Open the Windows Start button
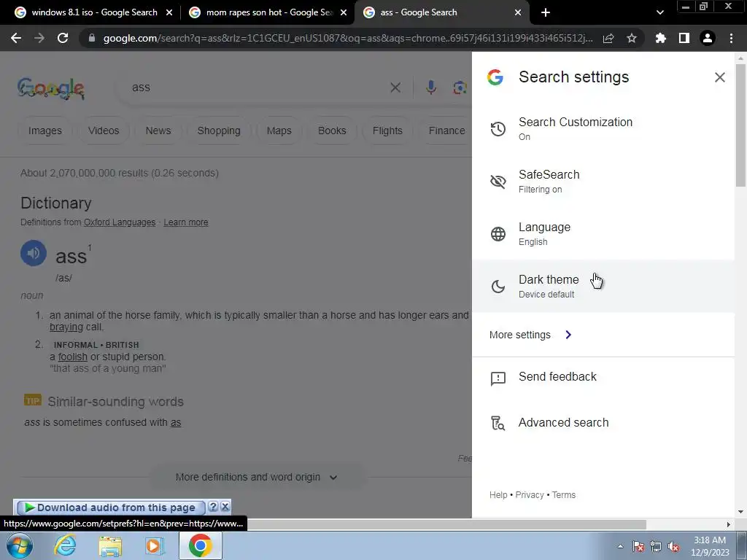The height and width of the screenshot is (560, 747). pyautogui.click(x=19, y=545)
